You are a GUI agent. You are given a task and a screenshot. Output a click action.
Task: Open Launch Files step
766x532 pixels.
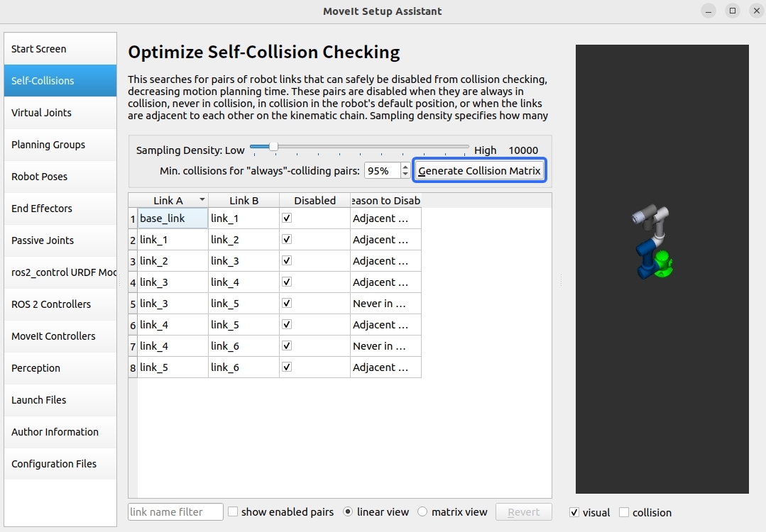pos(60,400)
